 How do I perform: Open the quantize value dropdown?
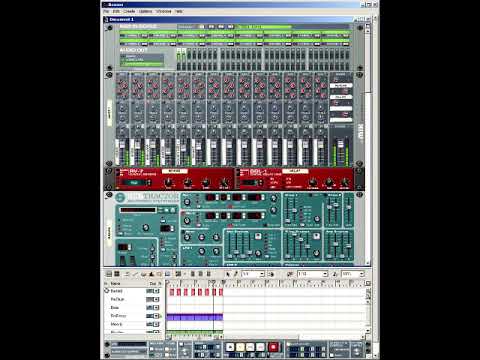coord(325,274)
